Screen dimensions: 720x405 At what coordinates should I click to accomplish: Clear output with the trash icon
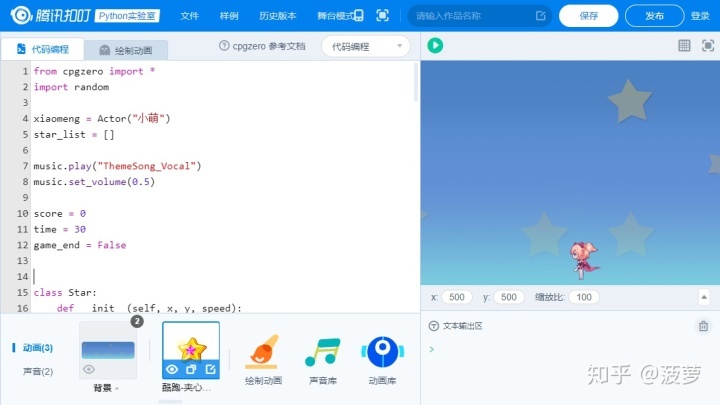point(703,326)
